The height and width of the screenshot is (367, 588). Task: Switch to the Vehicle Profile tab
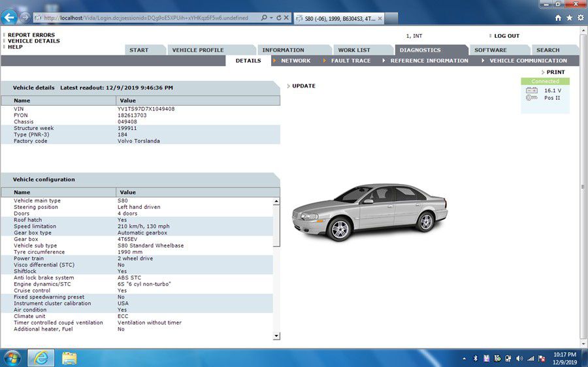point(197,50)
